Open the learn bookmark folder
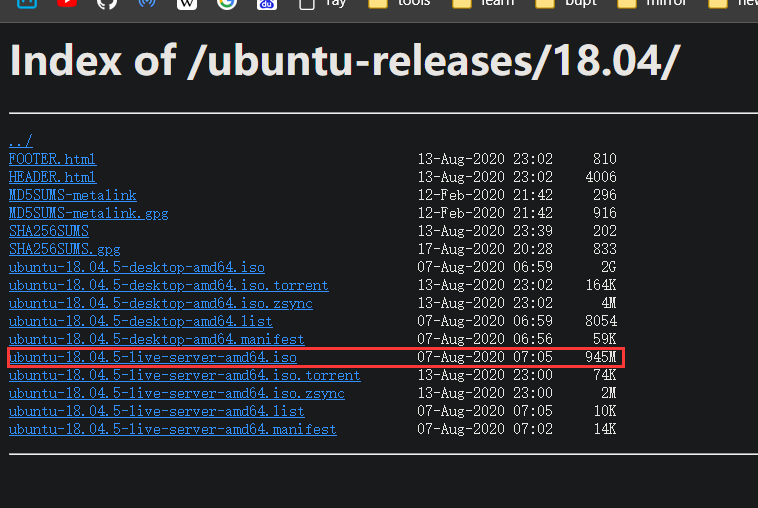Viewport: 758px width, 508px height. click(483, 3)
